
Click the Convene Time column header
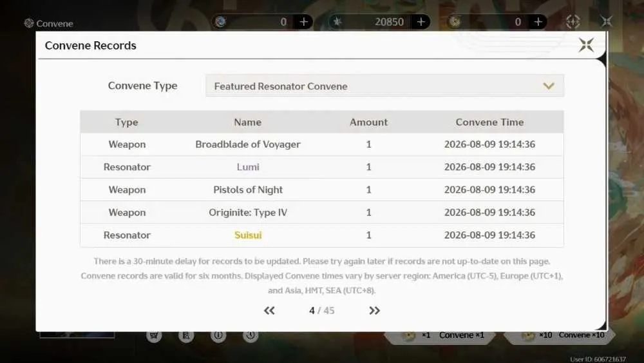tap(489, 122)
